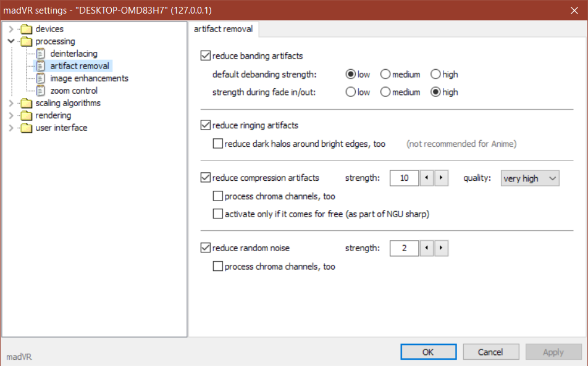Viewport: 588px width, 366px height.
Task: Select the rendering tree label
Action: click(53, 115)
